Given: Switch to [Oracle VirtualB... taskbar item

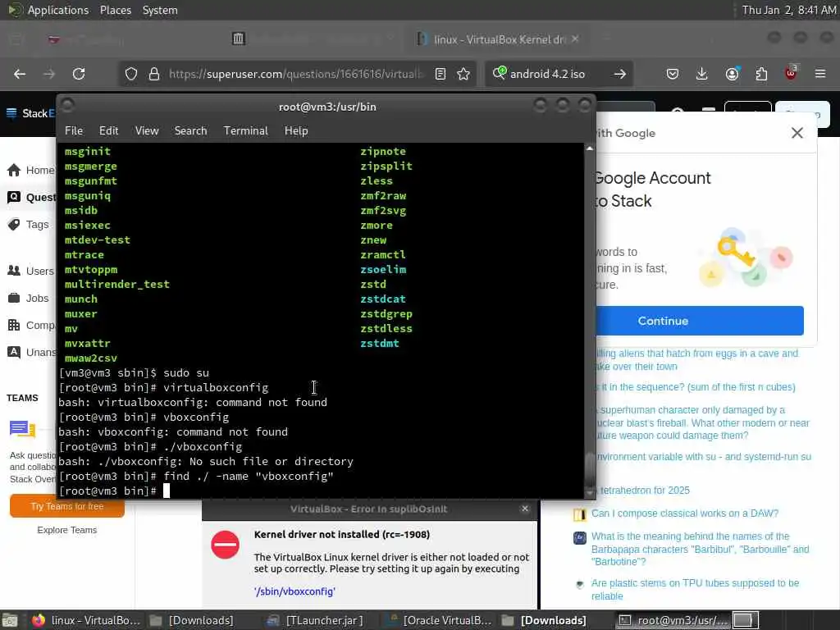Looking at the screenshot, I should 440,620.
